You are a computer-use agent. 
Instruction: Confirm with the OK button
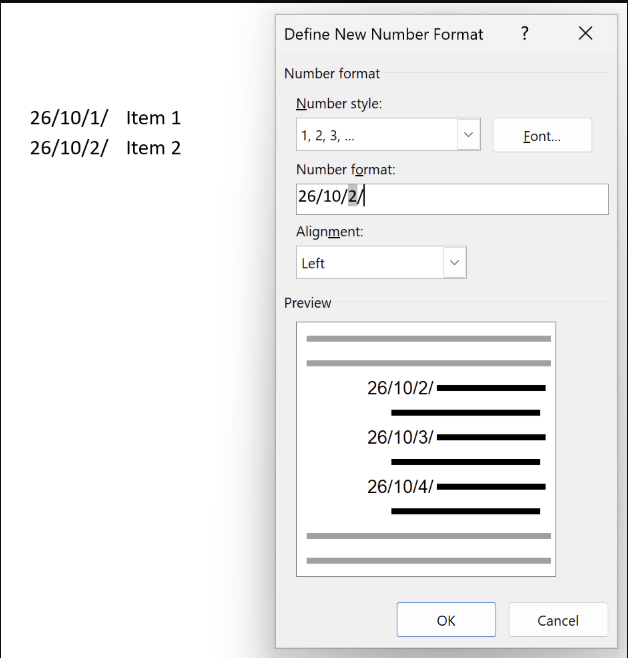click(446, 620)
